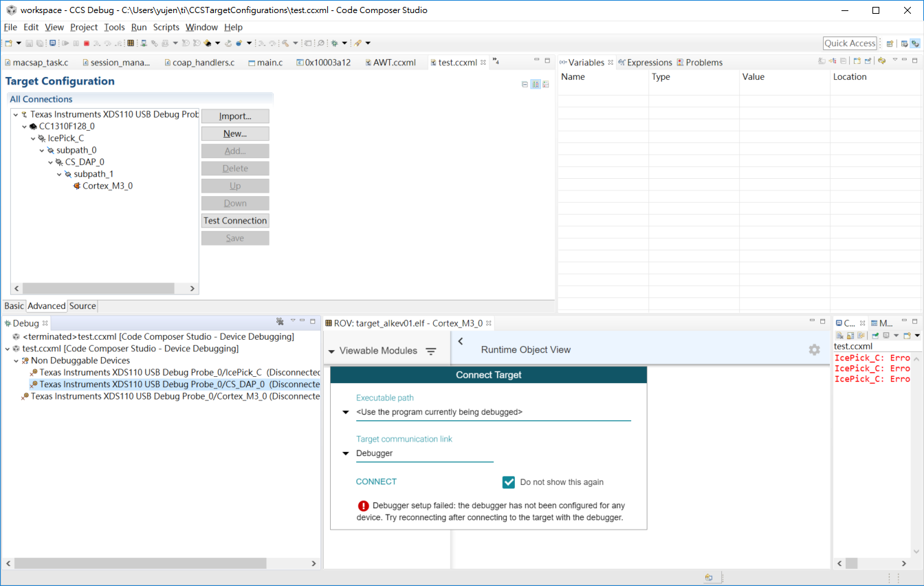Open the Viewable Modules filter icon
Image resolution: width=924 pixels, height=586 pixels.
click(x=431, y=351)
